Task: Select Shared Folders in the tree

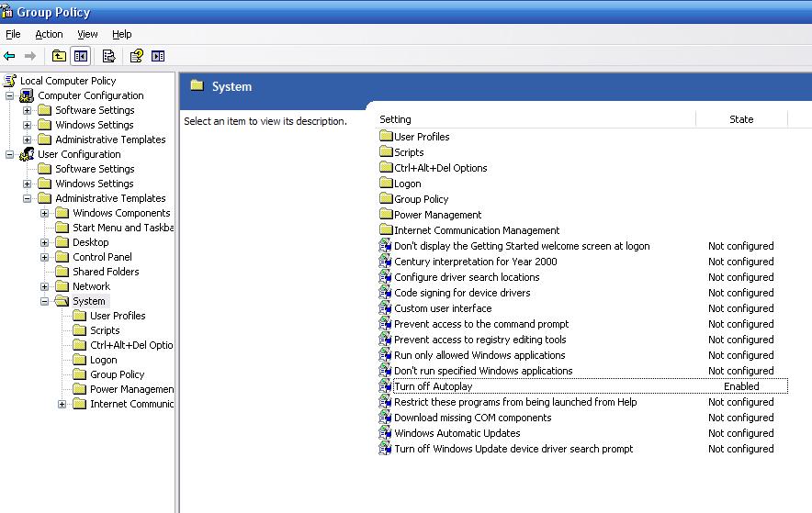Action: [x=106, y=272]
